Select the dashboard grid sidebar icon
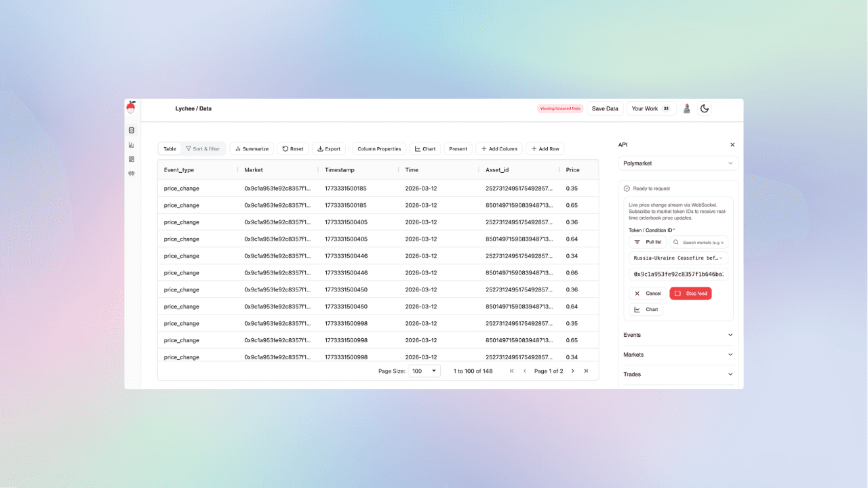Image resolution: width=868 pixels, height=488 pixels. [x=131, y=159]
